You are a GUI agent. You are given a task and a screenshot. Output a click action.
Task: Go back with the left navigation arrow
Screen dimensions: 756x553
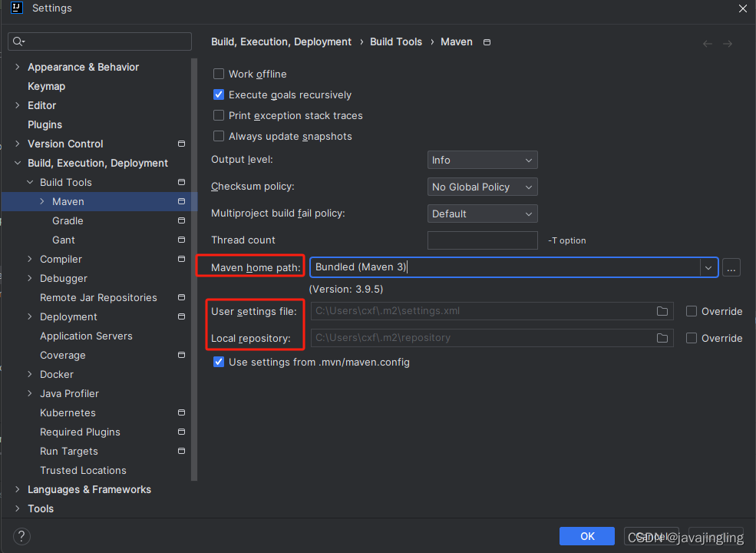point(708,44)
